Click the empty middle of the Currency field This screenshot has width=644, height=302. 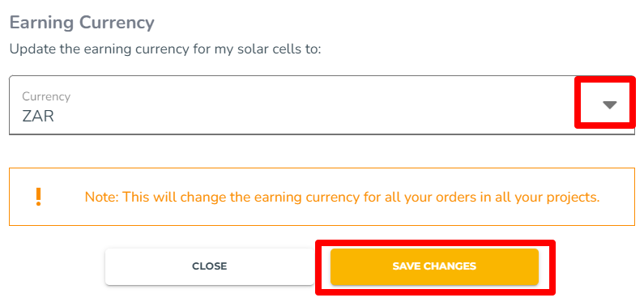point(322,105)
